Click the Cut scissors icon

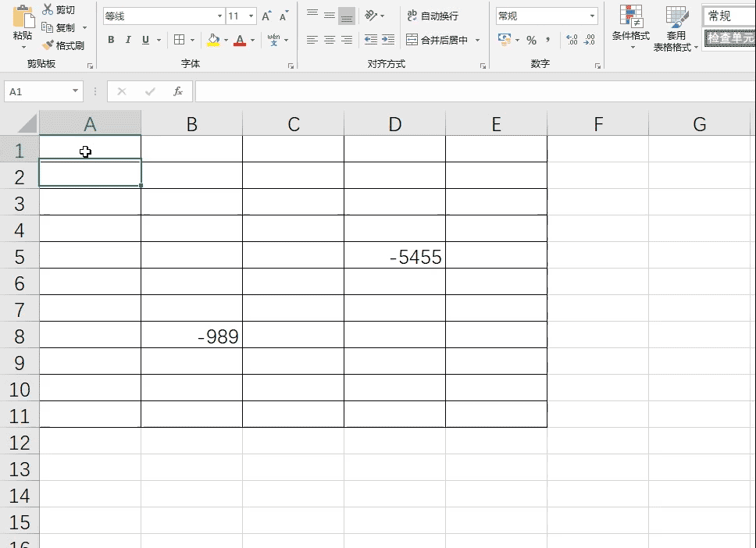(x=47, y=9)
